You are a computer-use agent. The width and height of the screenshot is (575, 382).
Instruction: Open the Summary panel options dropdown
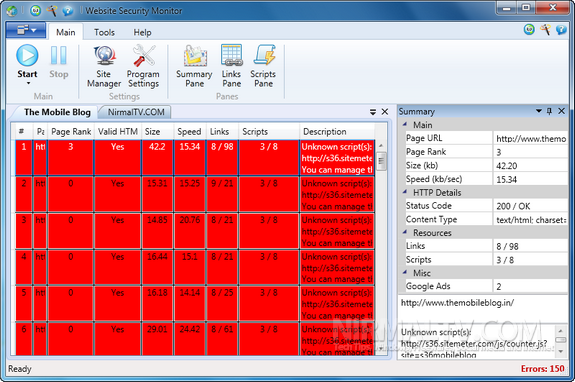[x=539, y=111]
